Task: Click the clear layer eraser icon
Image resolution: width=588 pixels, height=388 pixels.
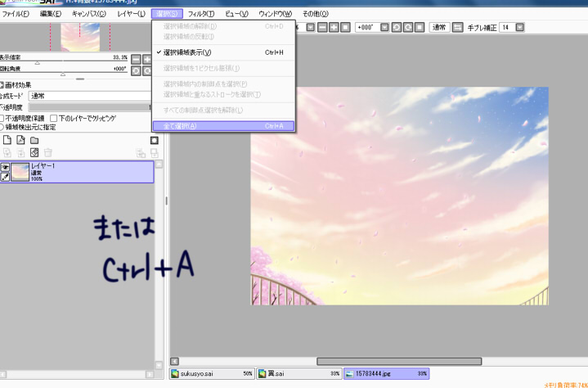Action: (34, 153)
